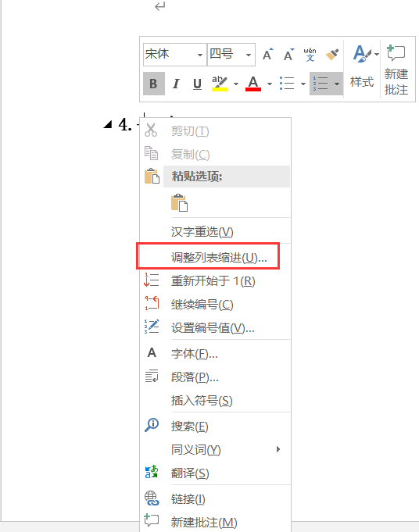Image resolution: width=419 pixels, height=532 pixels.
Task: Select the format painter brush icon
Action: tap(331, 54)
